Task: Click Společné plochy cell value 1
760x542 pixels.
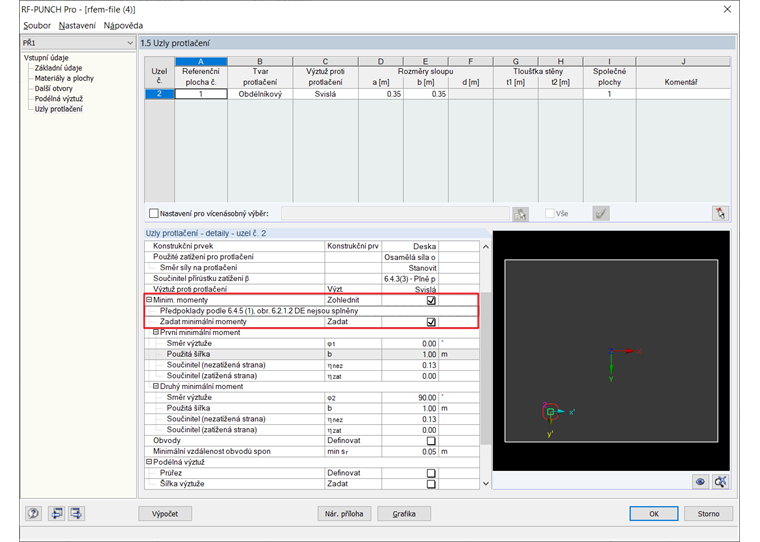Action: pos(609,94)
